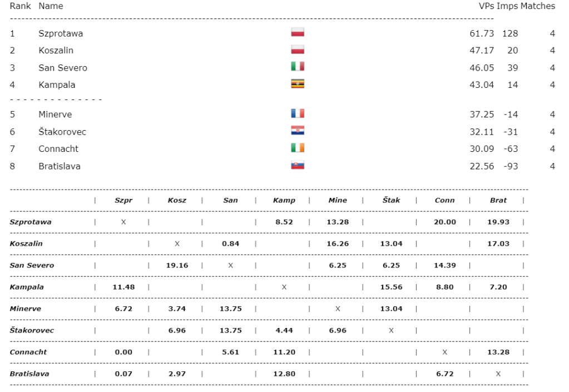Click the Brat column header in cross-table
The width and height of the screenshot is (569, 392).
(498, 200)
